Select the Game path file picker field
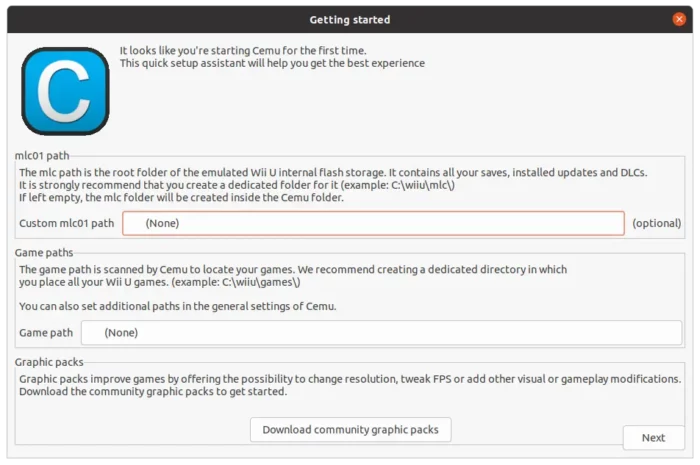 (381, 332)
